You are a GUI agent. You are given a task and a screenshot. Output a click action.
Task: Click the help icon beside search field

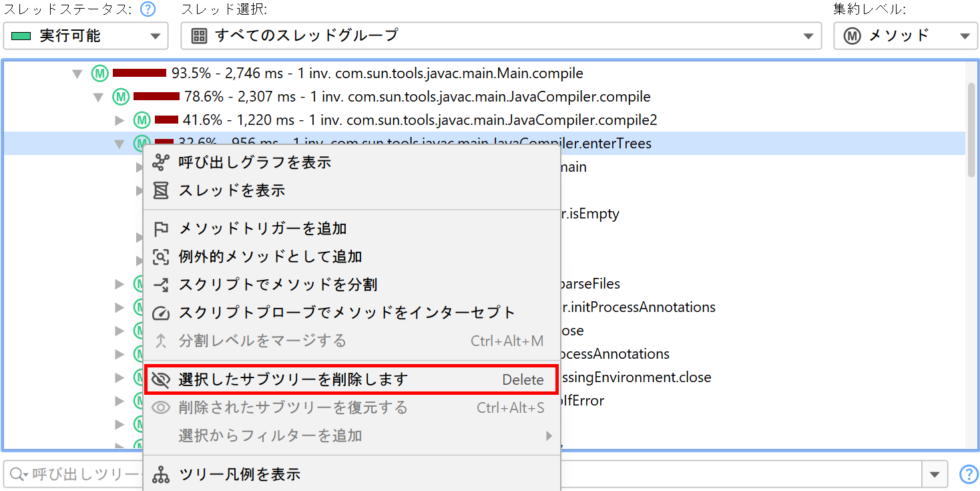pos(968,474)
